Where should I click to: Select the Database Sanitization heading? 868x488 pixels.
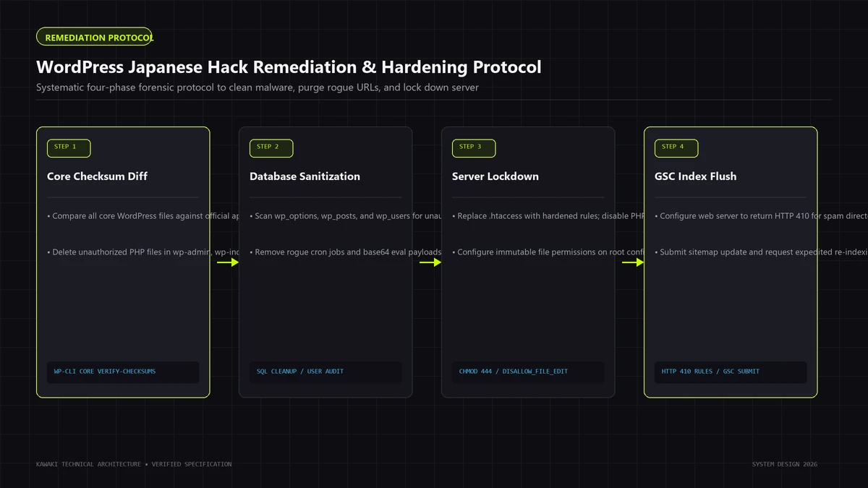[305, 176]
